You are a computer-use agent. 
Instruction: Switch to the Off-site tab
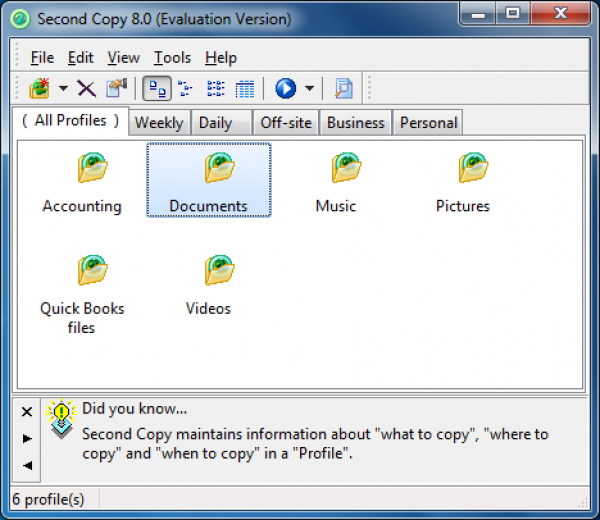(286, 123)
